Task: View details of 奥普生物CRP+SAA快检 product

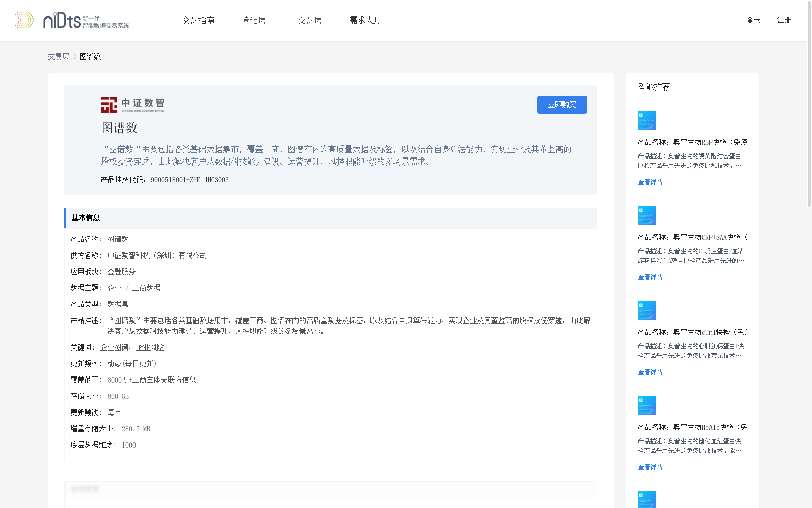Action: (650, 277)
